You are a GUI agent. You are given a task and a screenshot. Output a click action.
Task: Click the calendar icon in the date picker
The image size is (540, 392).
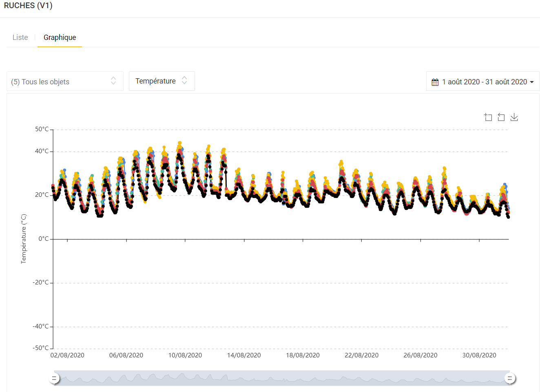coord(435,82)
